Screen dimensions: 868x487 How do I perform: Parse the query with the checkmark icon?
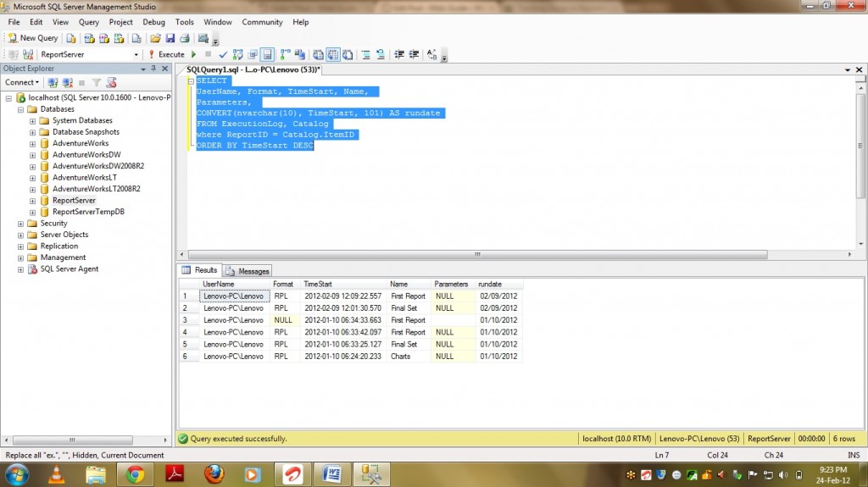coord(223,54)
